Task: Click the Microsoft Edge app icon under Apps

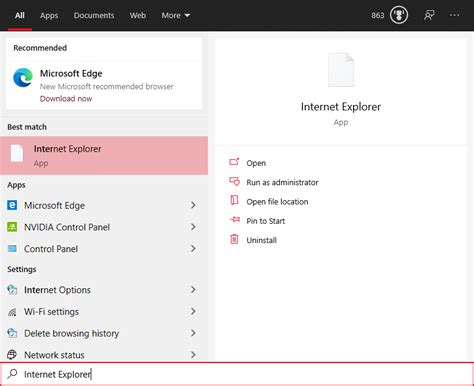Action: (12, 205)
